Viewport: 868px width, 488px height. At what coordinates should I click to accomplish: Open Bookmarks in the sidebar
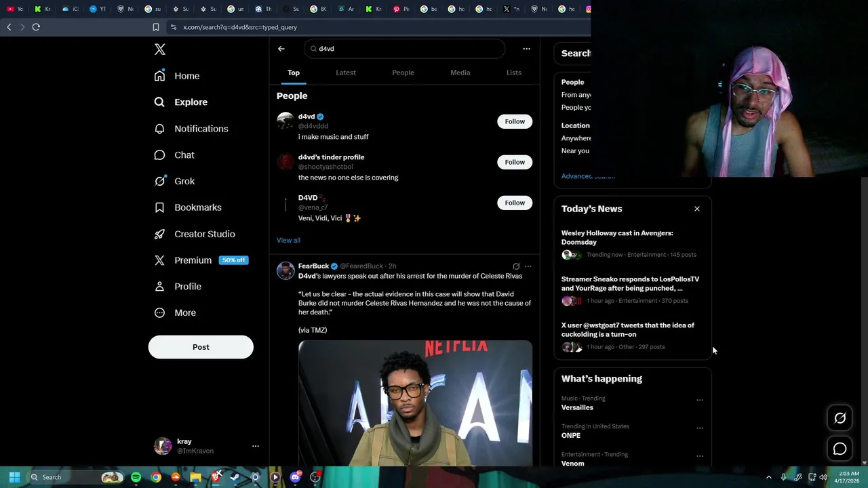coord(187,207)
